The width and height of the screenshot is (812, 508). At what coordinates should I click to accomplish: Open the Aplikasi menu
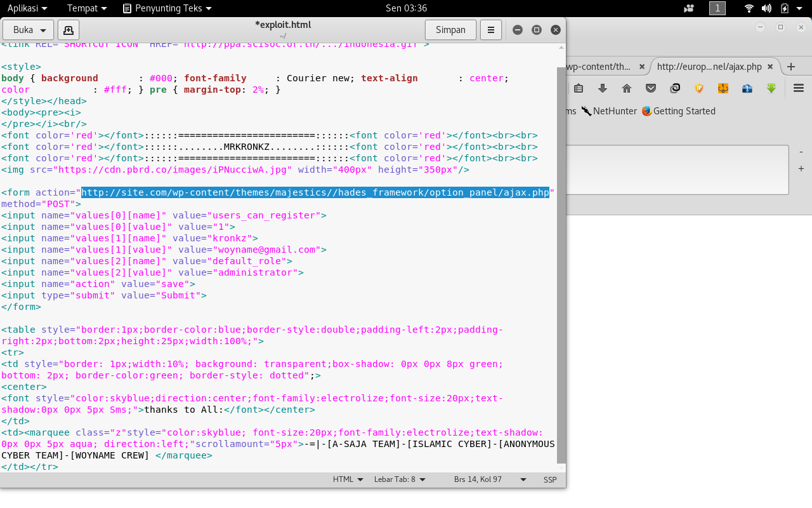tap(27, 8)
